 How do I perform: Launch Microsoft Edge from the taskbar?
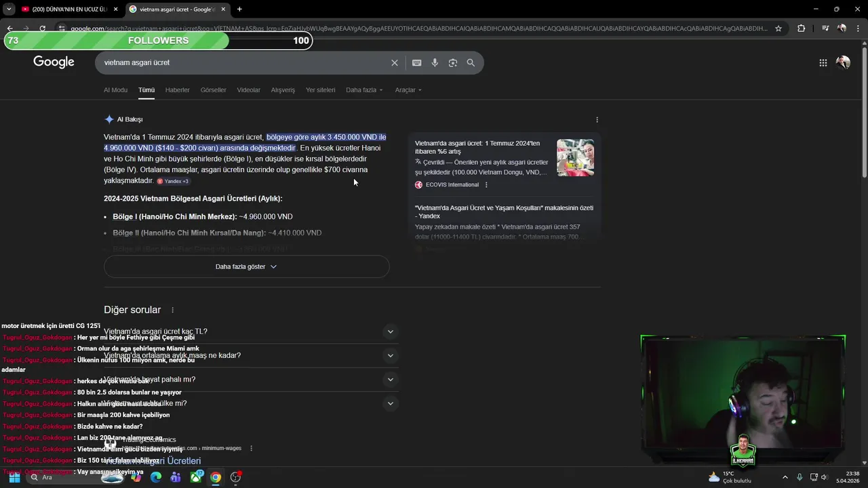[156, 477]
